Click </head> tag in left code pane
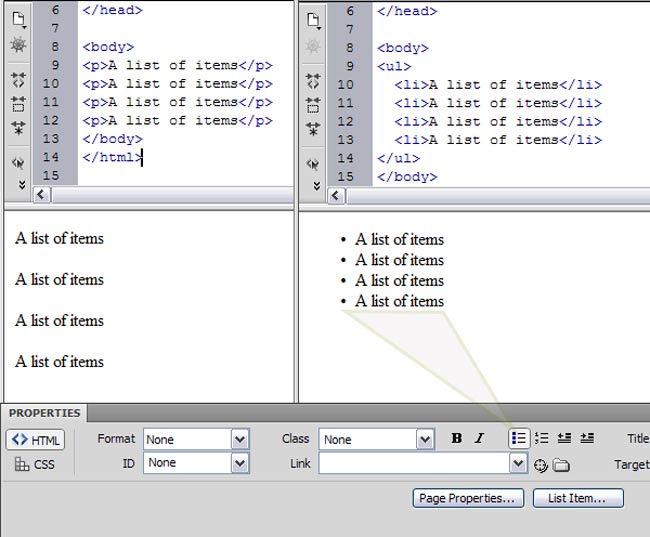650x537 pixels. (112, 10)
